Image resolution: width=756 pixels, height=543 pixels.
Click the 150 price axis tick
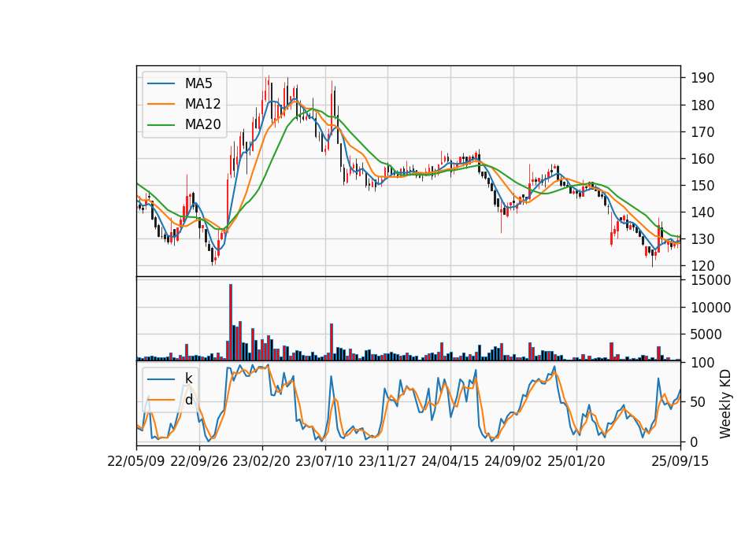[702, 186]
